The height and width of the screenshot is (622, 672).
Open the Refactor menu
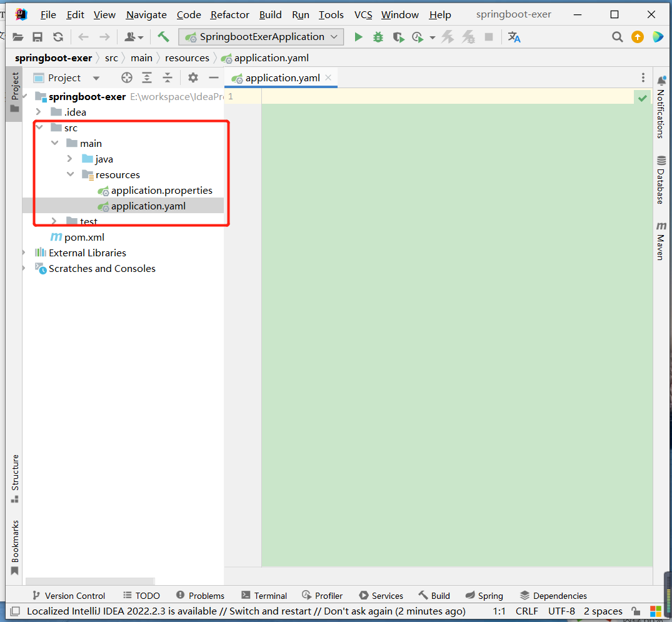[229, 14]
